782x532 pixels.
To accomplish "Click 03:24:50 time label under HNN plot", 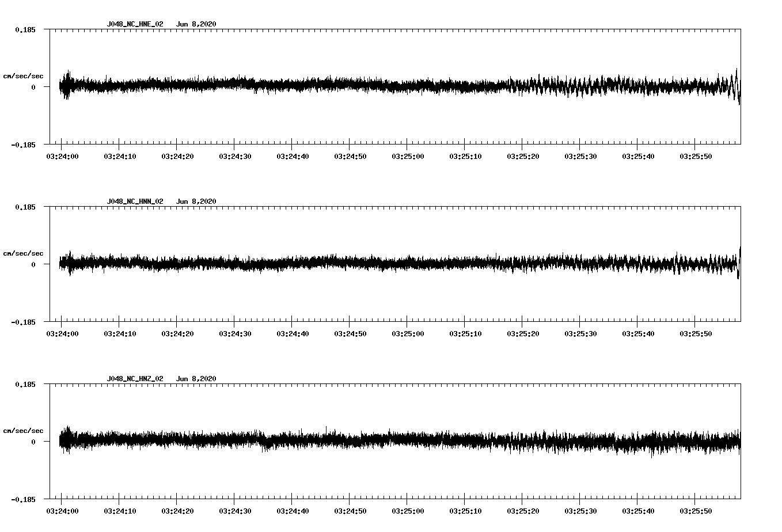I will (x=350, y=333).
